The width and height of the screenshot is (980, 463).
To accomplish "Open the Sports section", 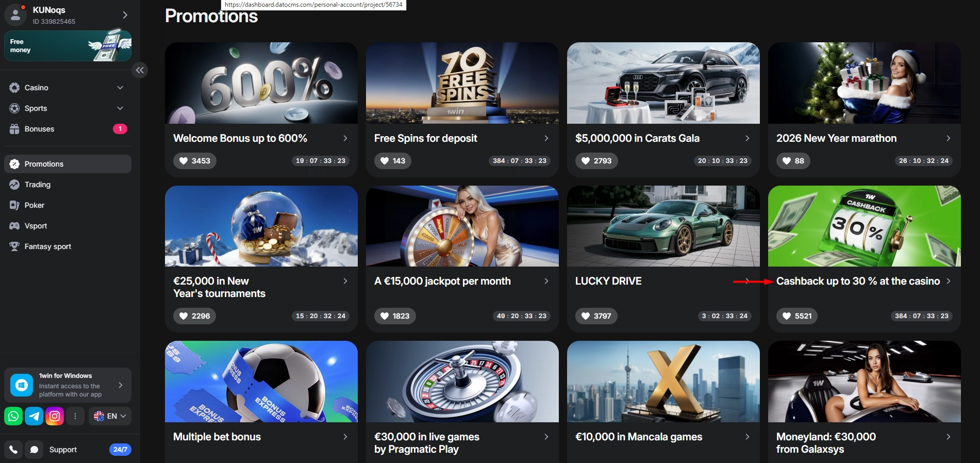I will coord(36,108).
